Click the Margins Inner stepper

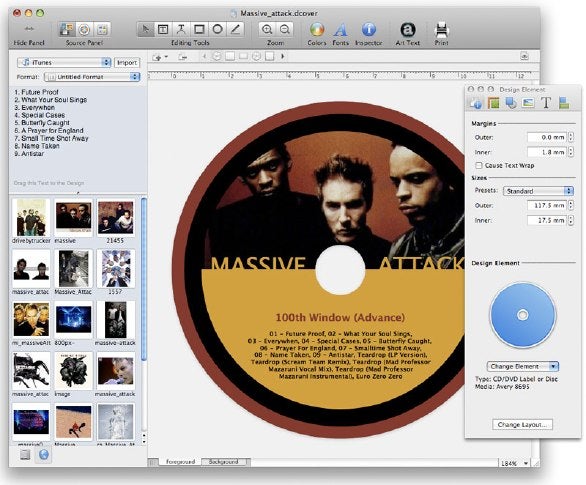click(x=571, y=152)
